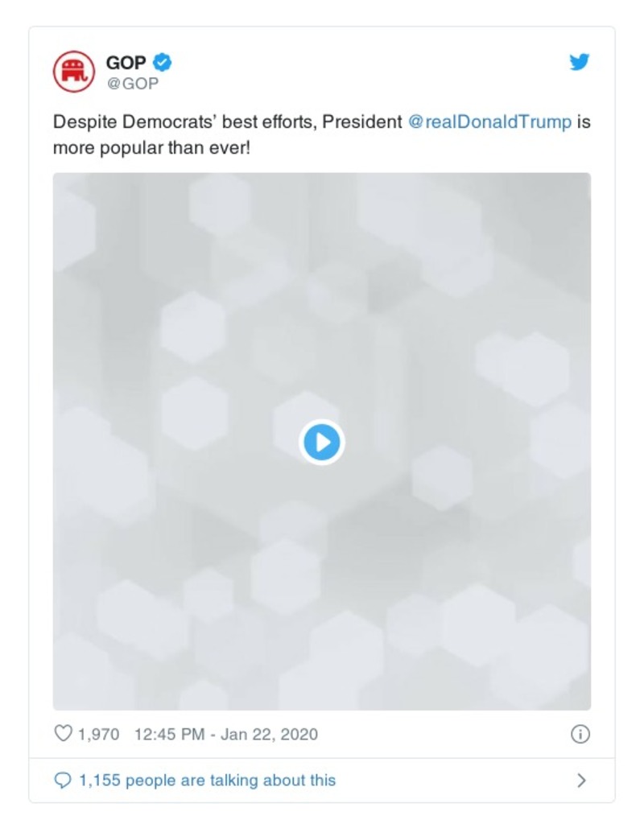
Task: Click the GOP elephant avatar
Action: [75, 68]
